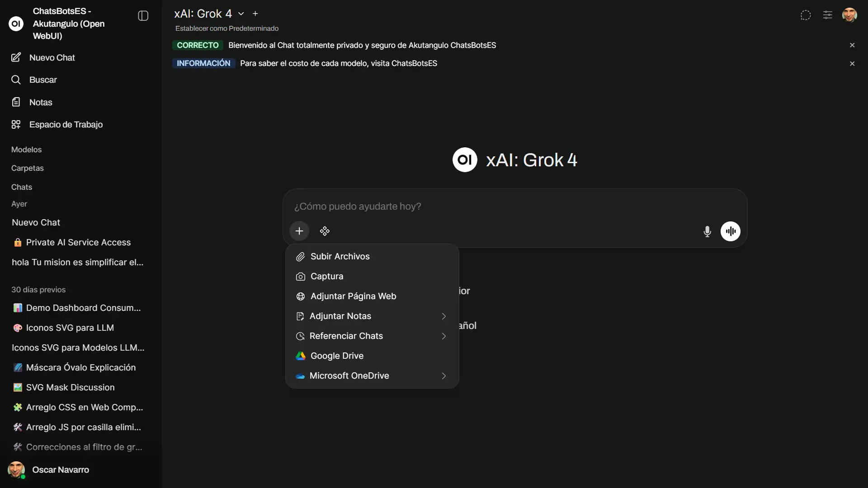
Task: Click the globe icon for Adjuntar Página Web
Action: [300, 296]
